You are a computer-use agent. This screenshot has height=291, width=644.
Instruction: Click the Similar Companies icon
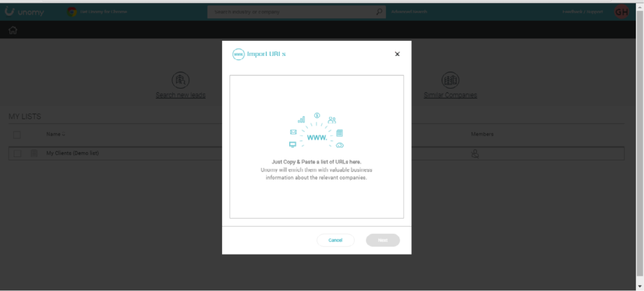[449, 80]
